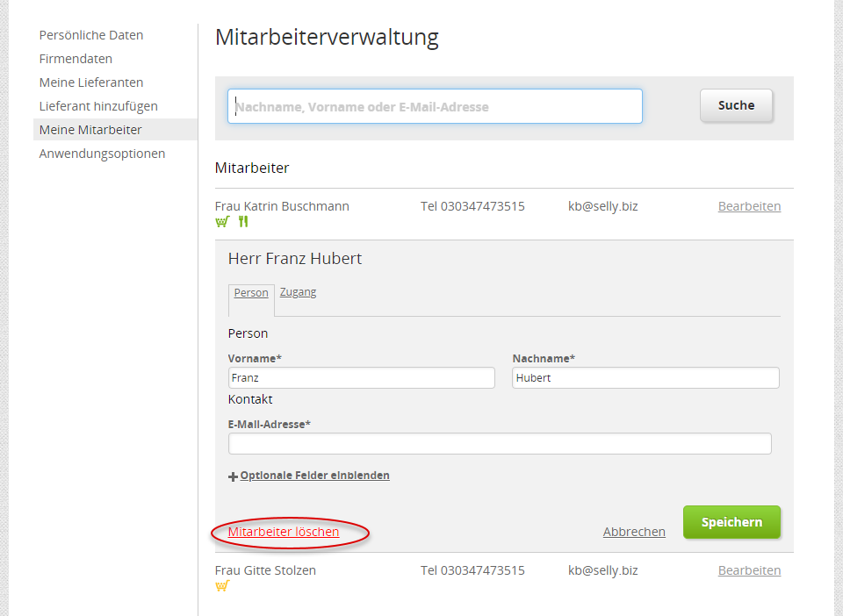This screenshot has height=616, width=843.
Task: Click the empty E-Mail-Adresse field
Action: [500, 443]
